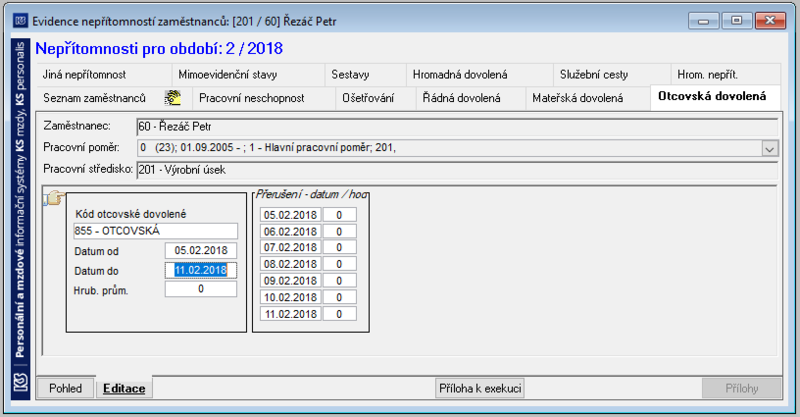800x417 pixels.
Task: Click the Datum od field
Action: 201,251
